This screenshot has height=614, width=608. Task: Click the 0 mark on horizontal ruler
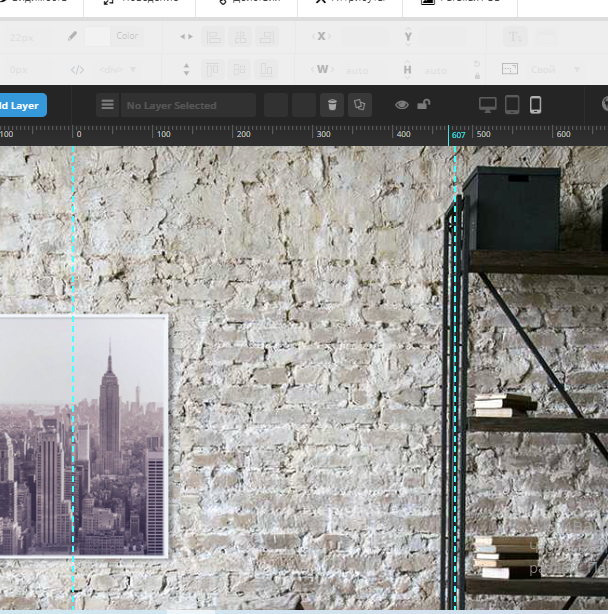coord(79,134)
